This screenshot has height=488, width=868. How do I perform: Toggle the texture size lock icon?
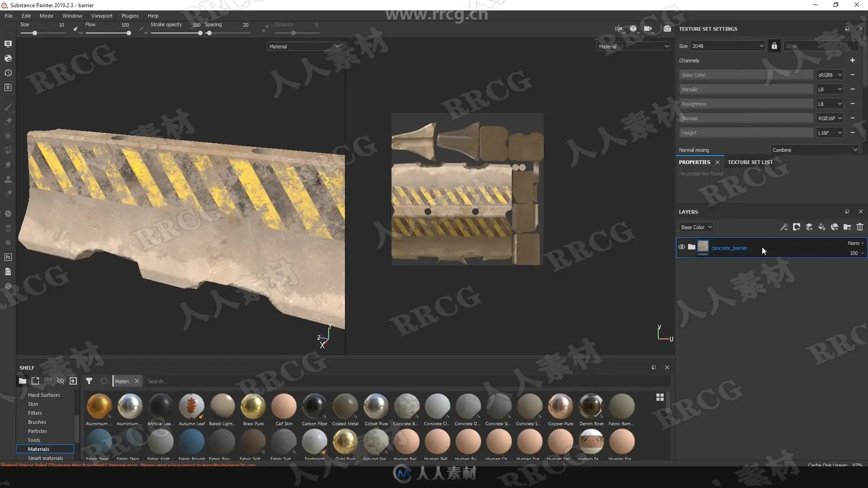point(774,46)
